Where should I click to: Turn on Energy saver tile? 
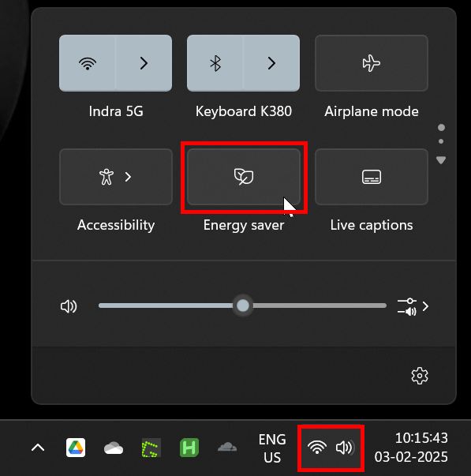point(244,177)
